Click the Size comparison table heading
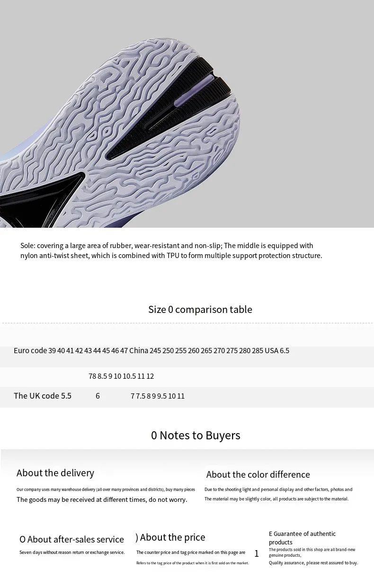Viewport: 374px width, 588px height. [200, 310]
